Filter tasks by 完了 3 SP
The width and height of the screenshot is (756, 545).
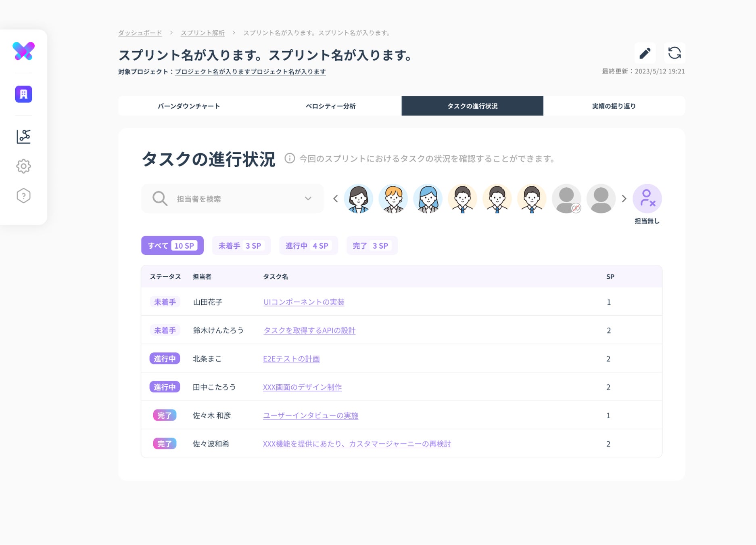click(372, 245)
